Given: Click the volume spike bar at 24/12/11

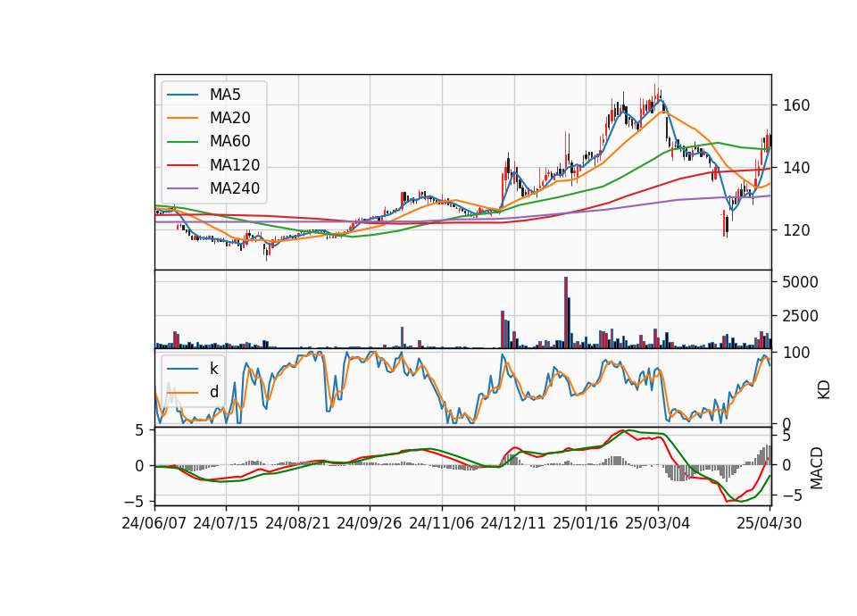Looking at the screenshot, I should (x=503, y=329).
